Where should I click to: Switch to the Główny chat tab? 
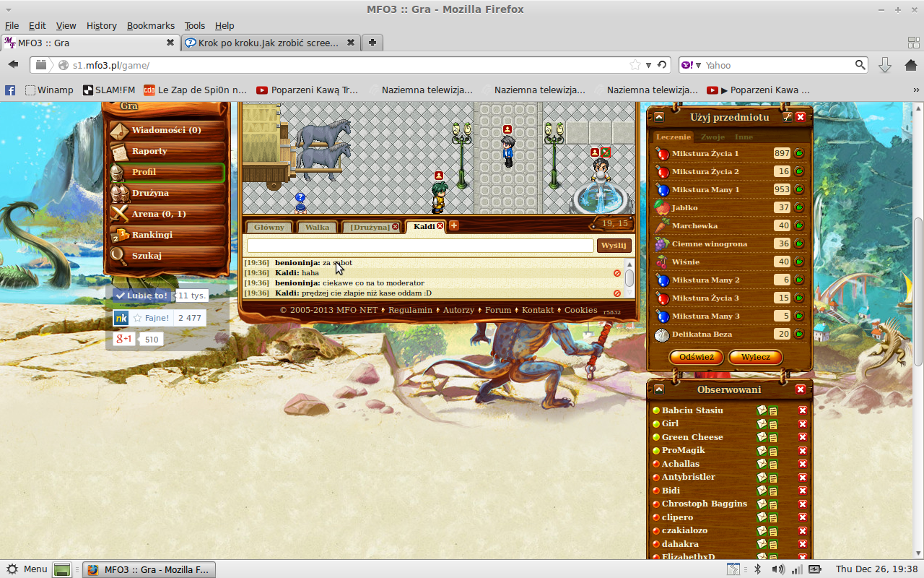pos(269,227)
